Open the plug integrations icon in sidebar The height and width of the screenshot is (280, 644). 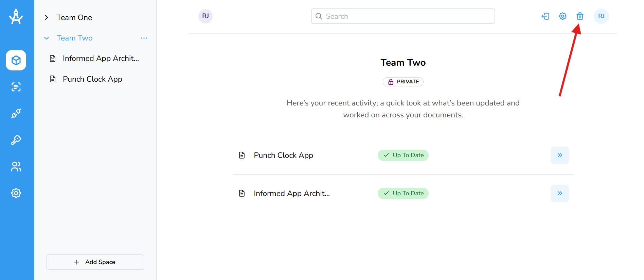16,113
